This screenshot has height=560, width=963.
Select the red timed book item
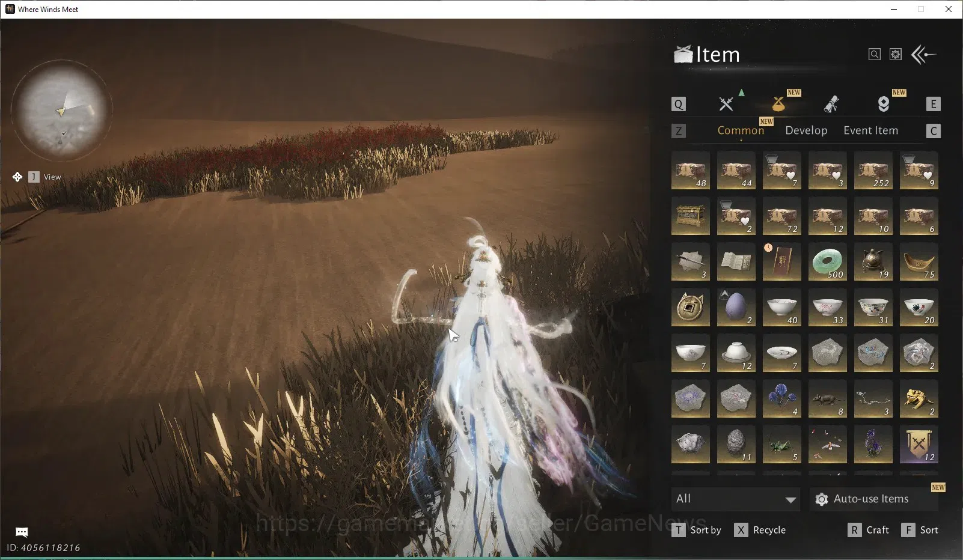tap(782, 262)
